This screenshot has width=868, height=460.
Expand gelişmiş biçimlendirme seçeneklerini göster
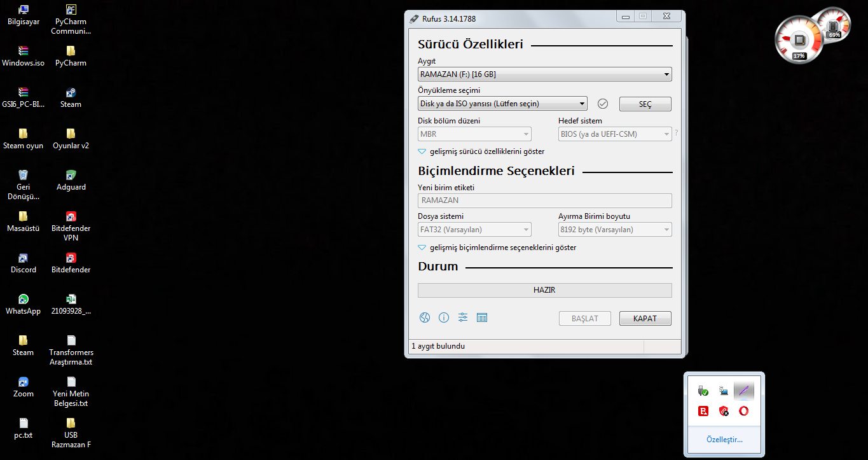497,247
